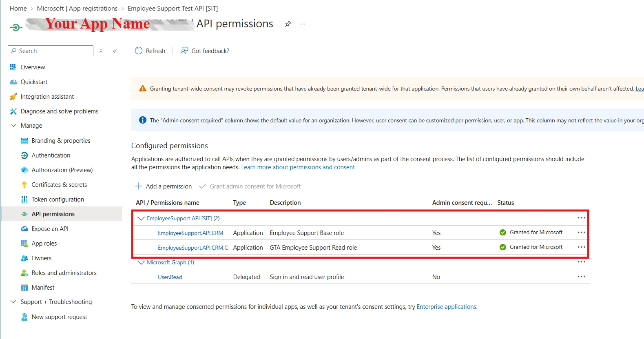Open Employee Support Test API [SIT] breadcrumb
This screenshot has width=644, height=339.
(x=173, y=9)
